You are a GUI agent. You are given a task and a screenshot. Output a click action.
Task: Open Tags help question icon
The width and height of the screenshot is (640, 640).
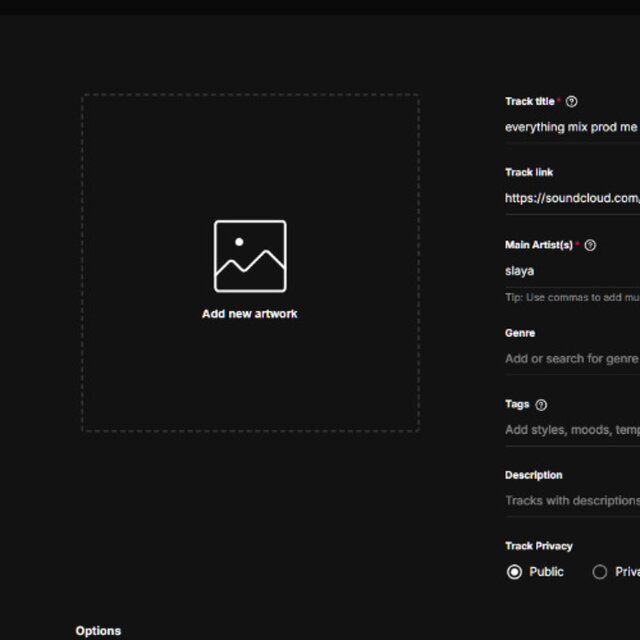coord(541,405)
